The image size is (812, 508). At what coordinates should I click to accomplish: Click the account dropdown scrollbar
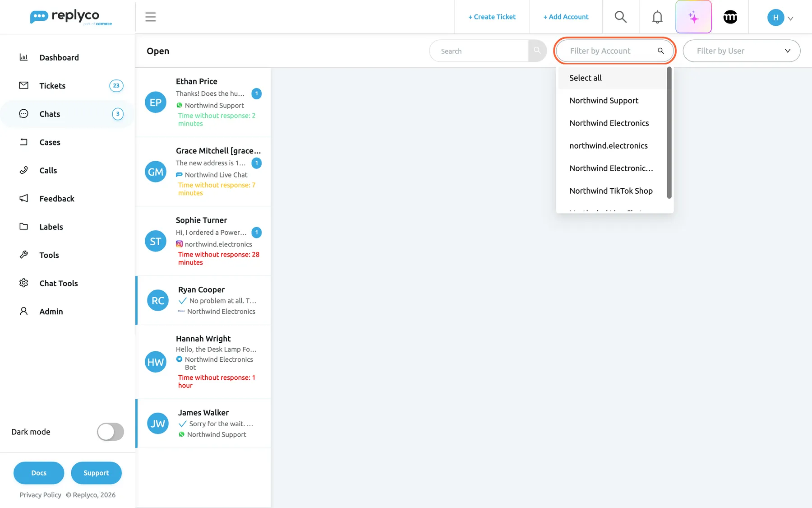(669, 133)
